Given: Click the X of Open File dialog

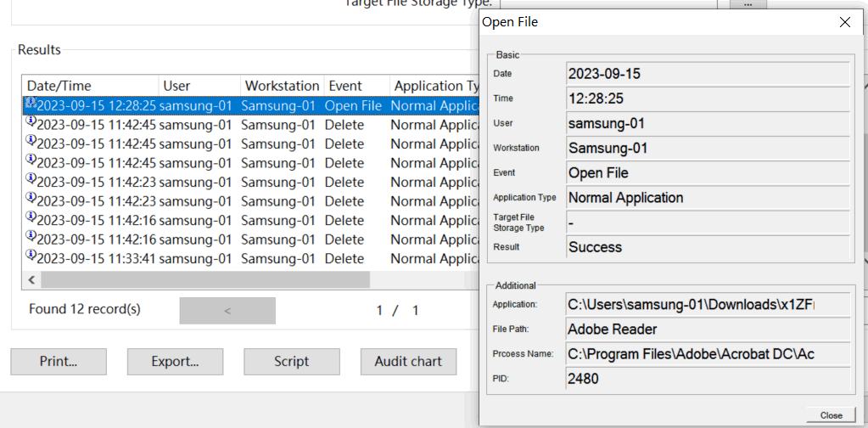Looking at the screenshot, I should tap(845, 22).
